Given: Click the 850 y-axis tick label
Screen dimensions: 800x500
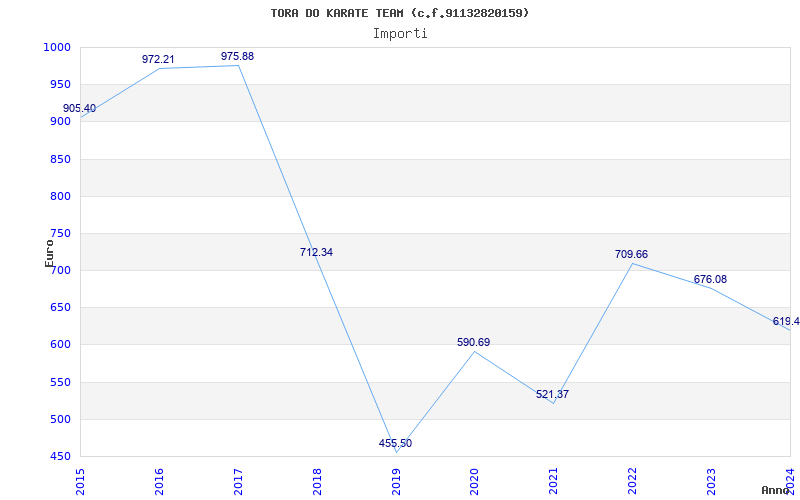Looking at the screenshot, I should (x=60, y=159).
